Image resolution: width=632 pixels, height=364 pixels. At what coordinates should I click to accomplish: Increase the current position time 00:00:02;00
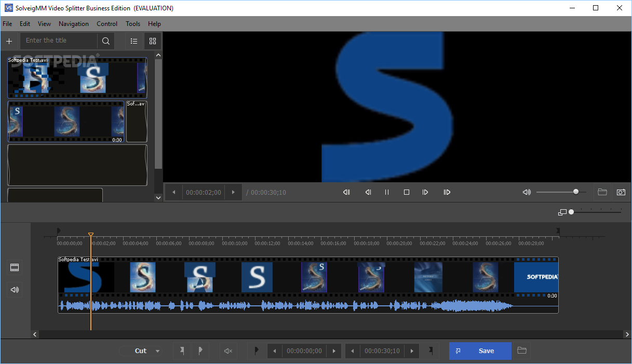233,193
